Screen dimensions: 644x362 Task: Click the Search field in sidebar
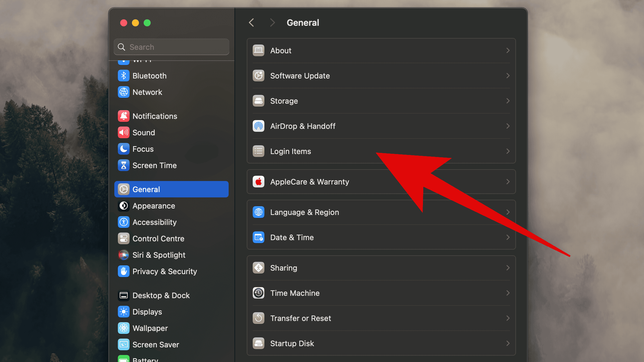click(x=176, y=47)
